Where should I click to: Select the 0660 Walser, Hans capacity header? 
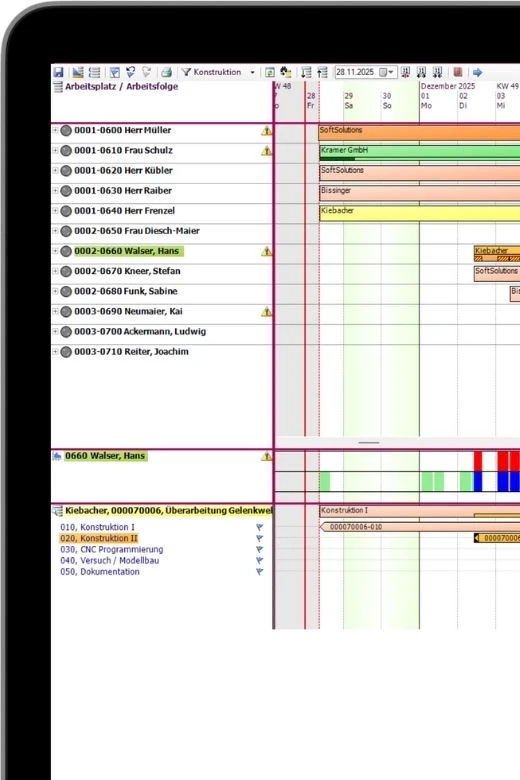105,456
